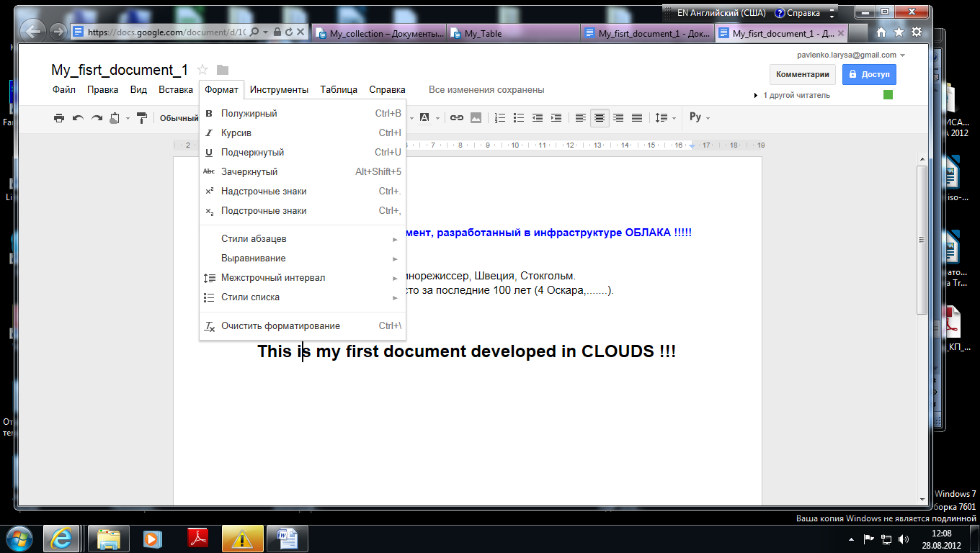Click the browser address bar URL
The image size is (980, 553).
click(166, 32)
